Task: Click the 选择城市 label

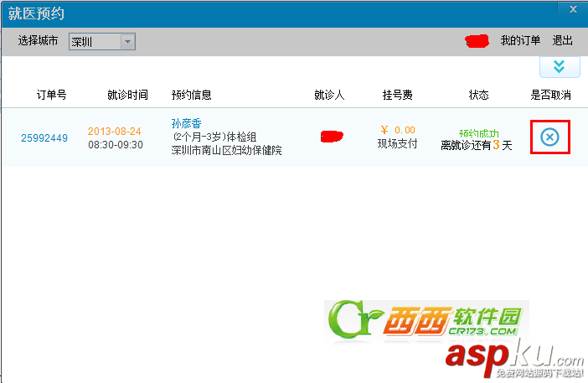Action: [x=38, y=40]
